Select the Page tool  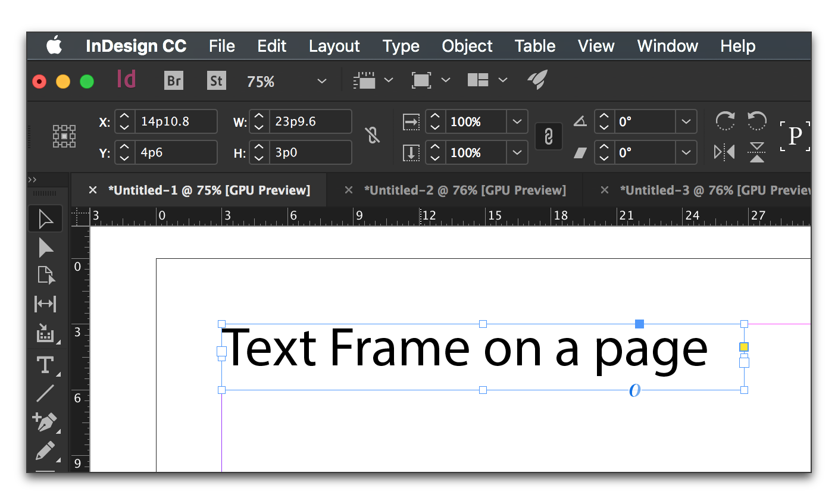click(45, 275)
